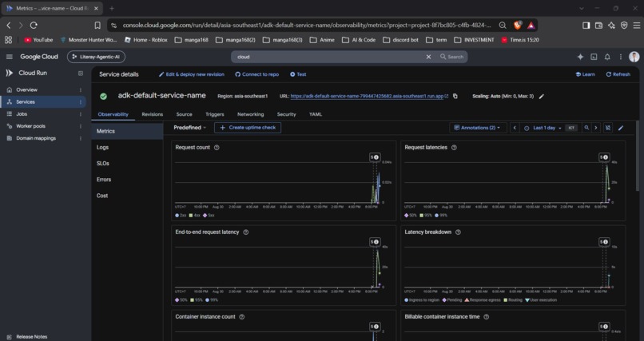
Task: Open the Google Cloud main navigation menu
Action: 9,57
